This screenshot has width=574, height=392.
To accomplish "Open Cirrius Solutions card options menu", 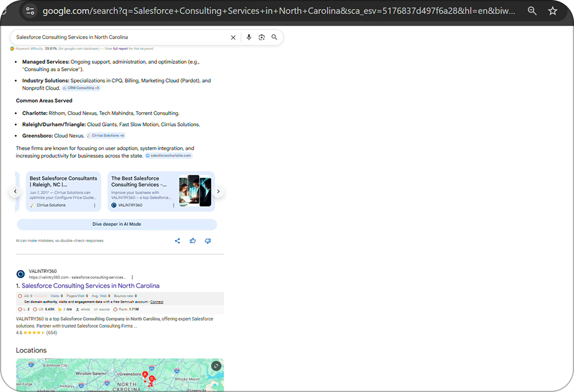I will (x=95, y=205).
